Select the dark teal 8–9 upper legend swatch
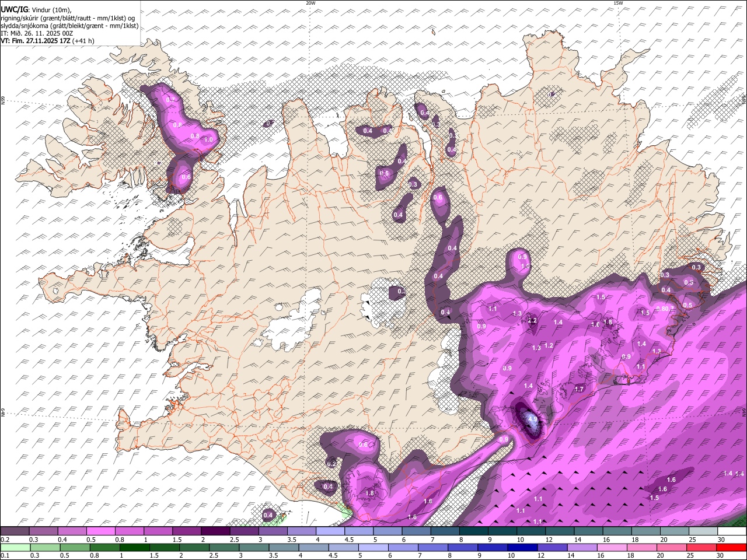 coord(474,531)
